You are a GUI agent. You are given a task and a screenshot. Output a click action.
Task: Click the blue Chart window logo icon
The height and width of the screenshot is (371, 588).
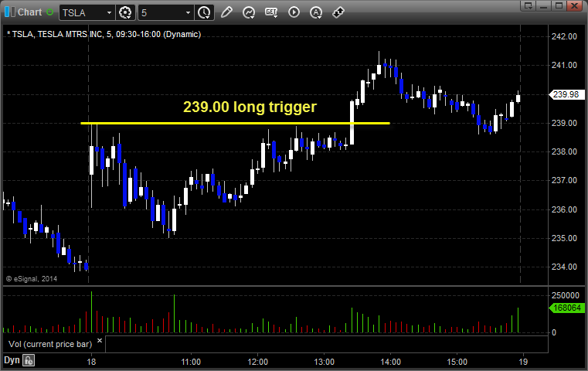[x=10, y=12]
